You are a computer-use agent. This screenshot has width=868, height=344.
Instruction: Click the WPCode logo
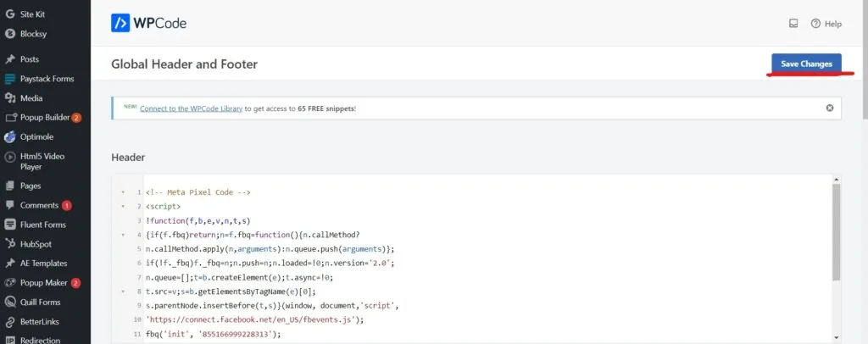tap(148, 23)
